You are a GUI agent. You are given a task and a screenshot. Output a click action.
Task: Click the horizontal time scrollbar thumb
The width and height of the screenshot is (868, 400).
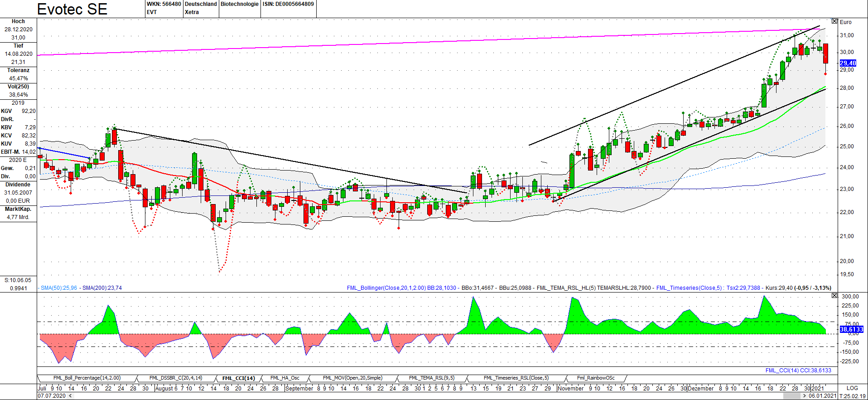point(791,396)
